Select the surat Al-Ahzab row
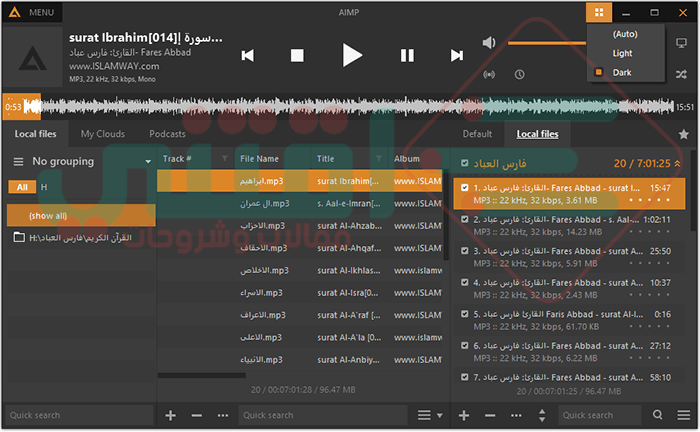The image size is (700, 432). click(x=300, y=226)
